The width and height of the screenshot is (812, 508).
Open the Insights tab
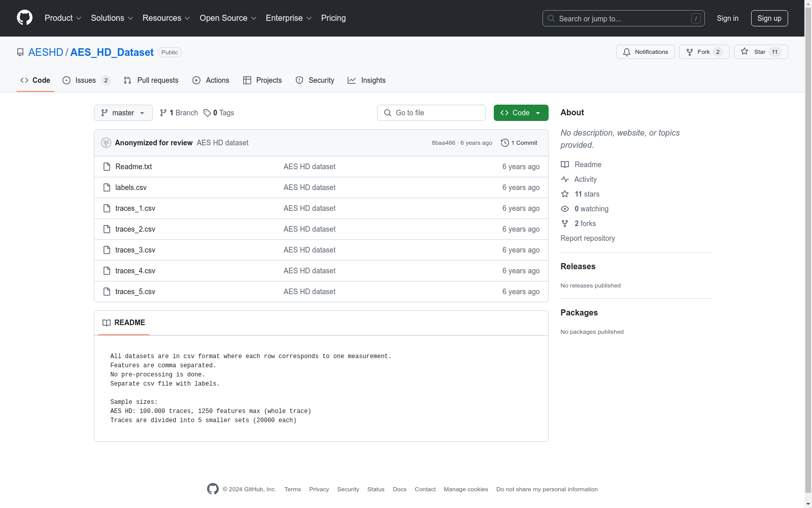click(x=366, y=80)
